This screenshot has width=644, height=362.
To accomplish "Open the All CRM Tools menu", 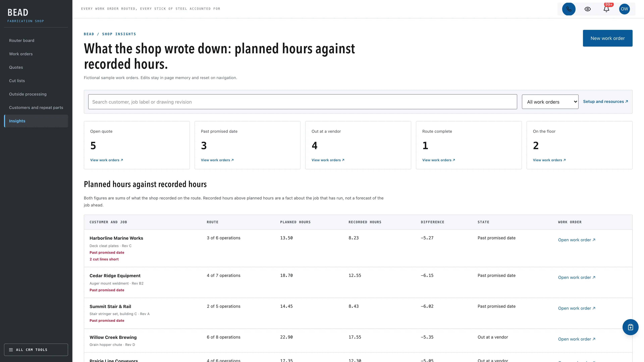I will point(36,349).
